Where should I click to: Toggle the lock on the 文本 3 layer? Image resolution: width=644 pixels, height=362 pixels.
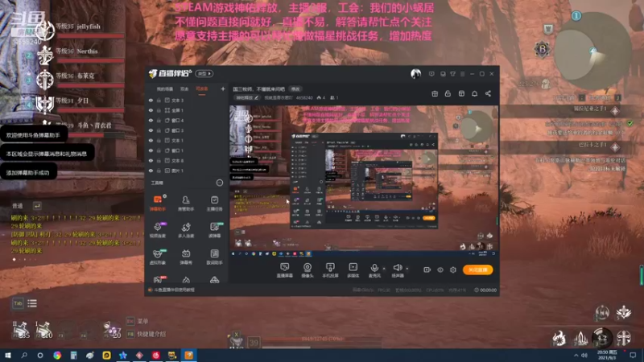coord(159,100)
